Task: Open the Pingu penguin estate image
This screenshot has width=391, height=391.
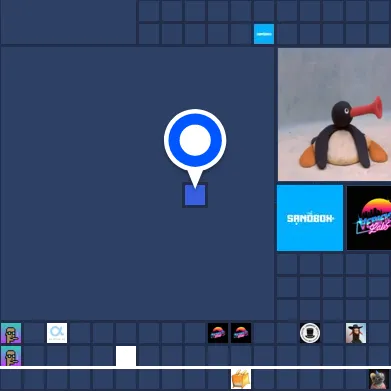Action: [334, 114]
